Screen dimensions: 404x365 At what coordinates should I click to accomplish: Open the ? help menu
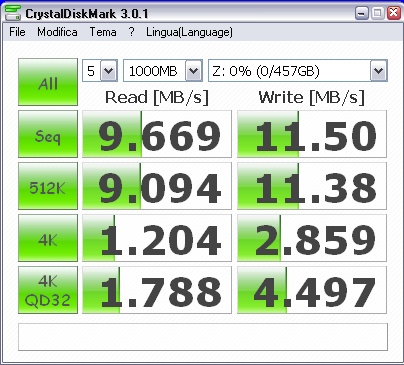[x=131, y=32]
